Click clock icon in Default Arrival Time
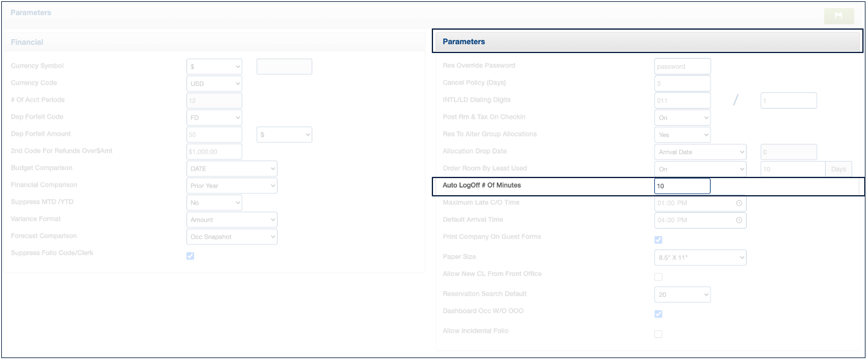The image size is (868, 360). tap(738, 220)
